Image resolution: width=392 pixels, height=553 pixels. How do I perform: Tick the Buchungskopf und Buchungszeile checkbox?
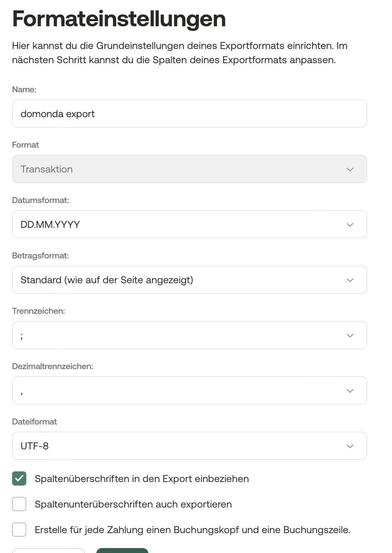click(x=19, y=530)
